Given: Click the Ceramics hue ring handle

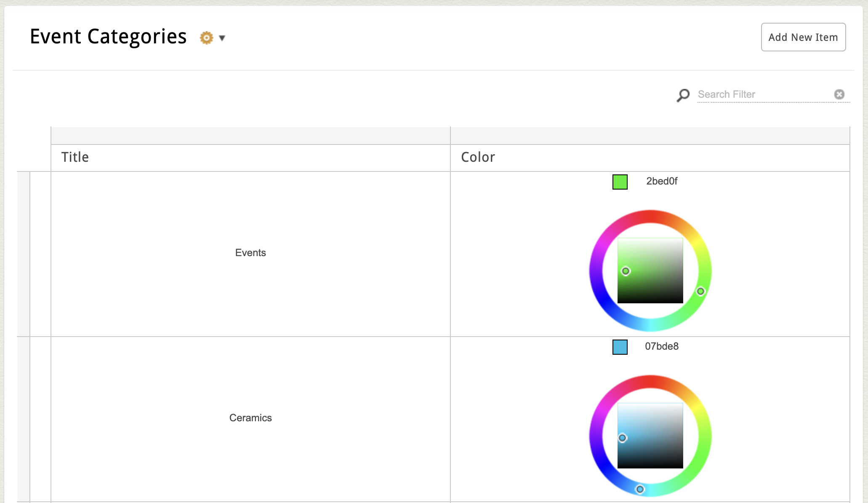Looking at the screenshot, I should [640, 489].
